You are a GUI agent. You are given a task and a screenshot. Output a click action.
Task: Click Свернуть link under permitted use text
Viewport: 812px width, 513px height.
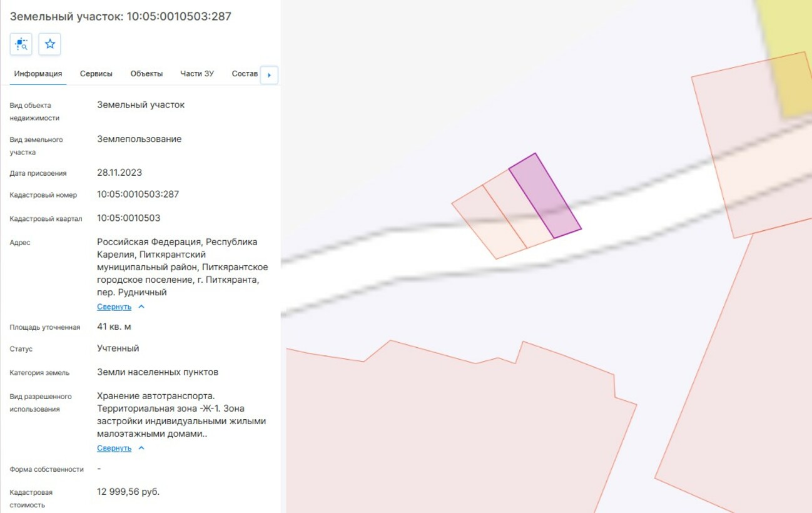(x=114, y=449)
